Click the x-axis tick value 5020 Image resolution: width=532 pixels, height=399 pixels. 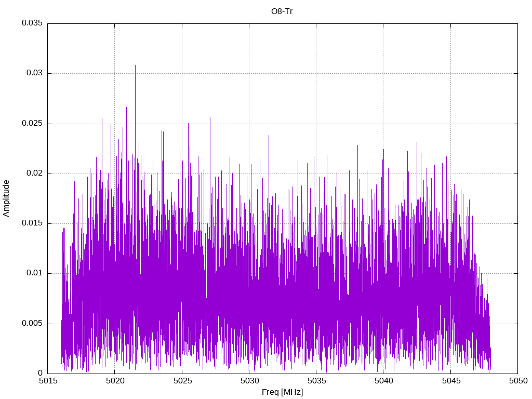[x=115, y=381]
